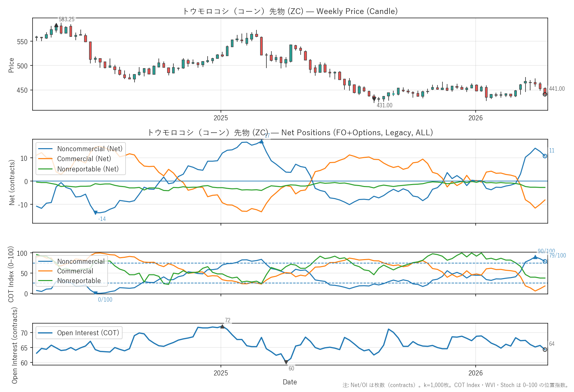Click the Open Interest peak marker labeled 72

(222, 327)
